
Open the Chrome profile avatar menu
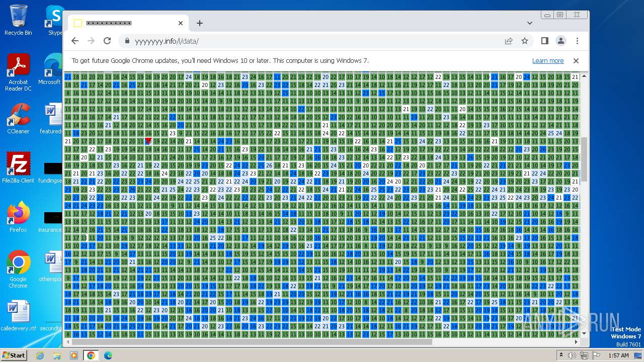point(561,41)
